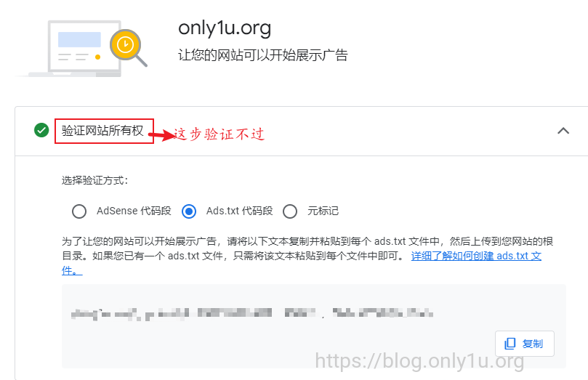The width and height of the screenshot is (588, 380).
Task: Click the 复制 copy button
Action: pyautogui.click(x=524, y=343)
